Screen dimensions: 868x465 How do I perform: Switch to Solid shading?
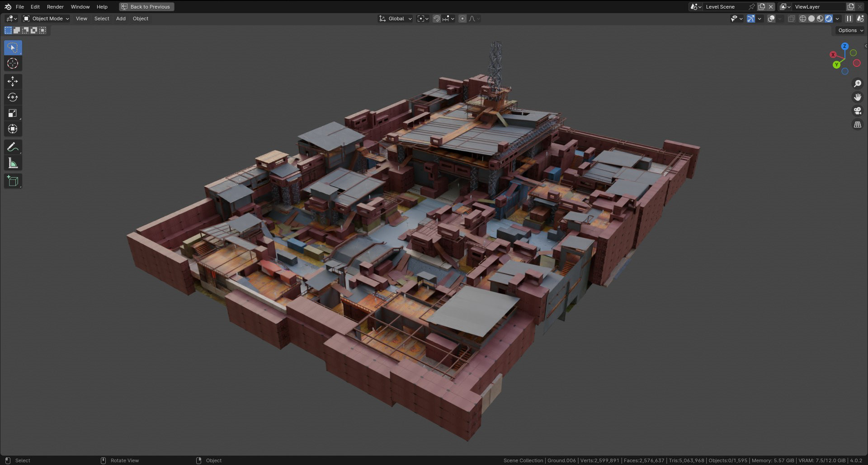click(811, 19)
